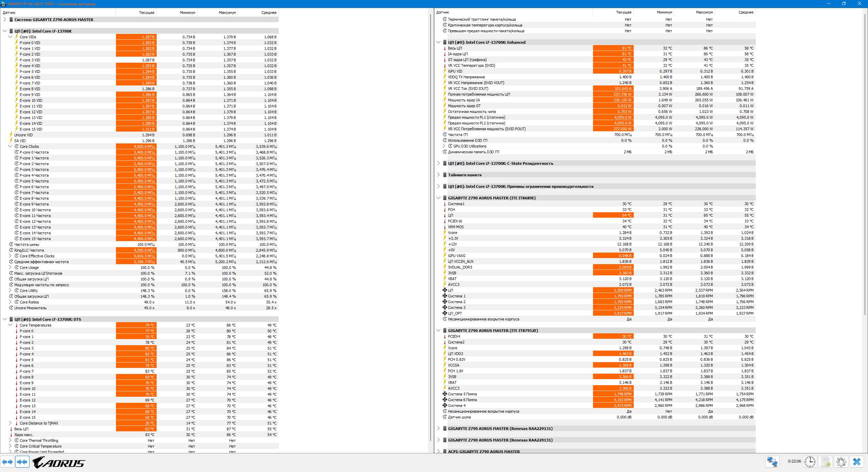The height and width of the screenshot is (472, 868).
Task: Click the left Максимум column header
Action: point(227,13)
